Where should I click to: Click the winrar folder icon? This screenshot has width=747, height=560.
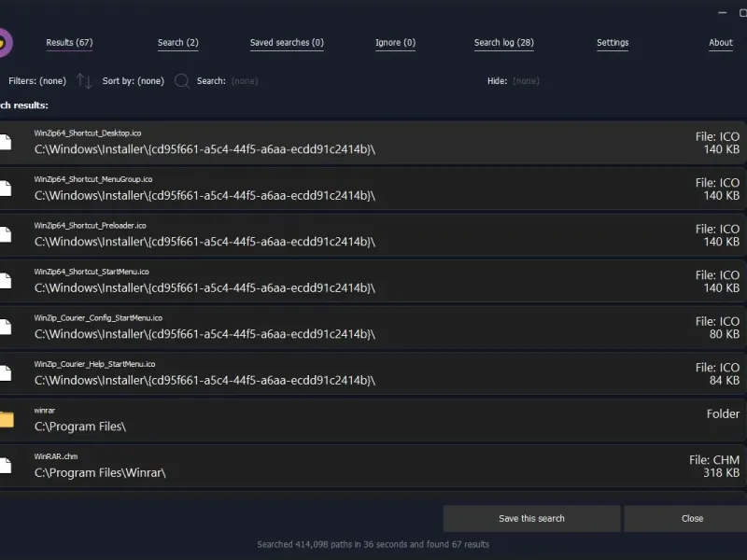tap(7, 419)
